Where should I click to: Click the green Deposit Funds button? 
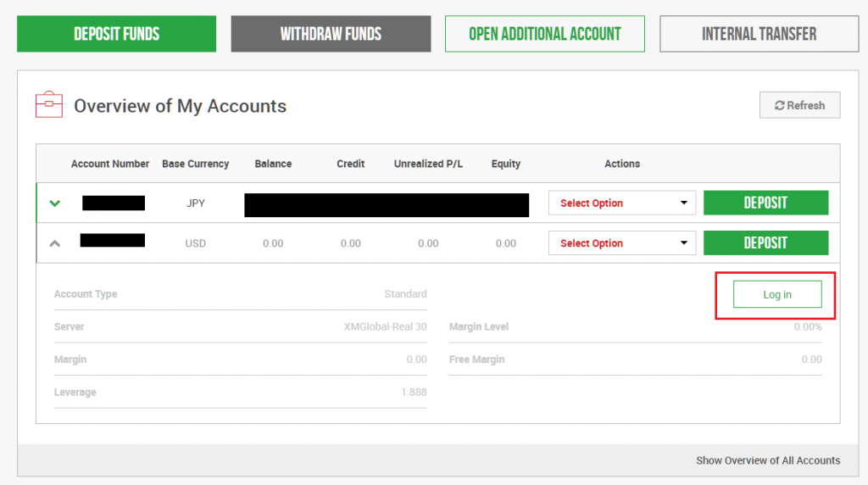(116, 34)
